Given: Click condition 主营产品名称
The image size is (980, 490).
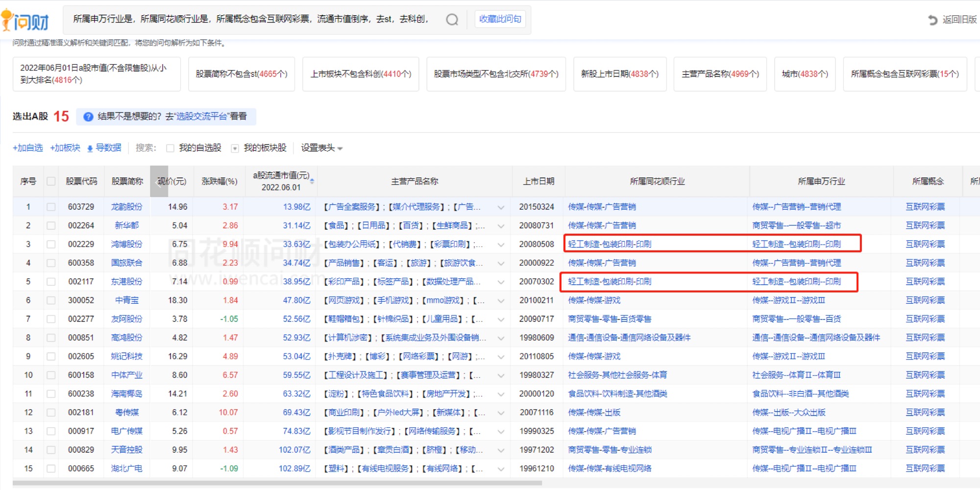Looking at the screenshot, I should click(720, 74).
